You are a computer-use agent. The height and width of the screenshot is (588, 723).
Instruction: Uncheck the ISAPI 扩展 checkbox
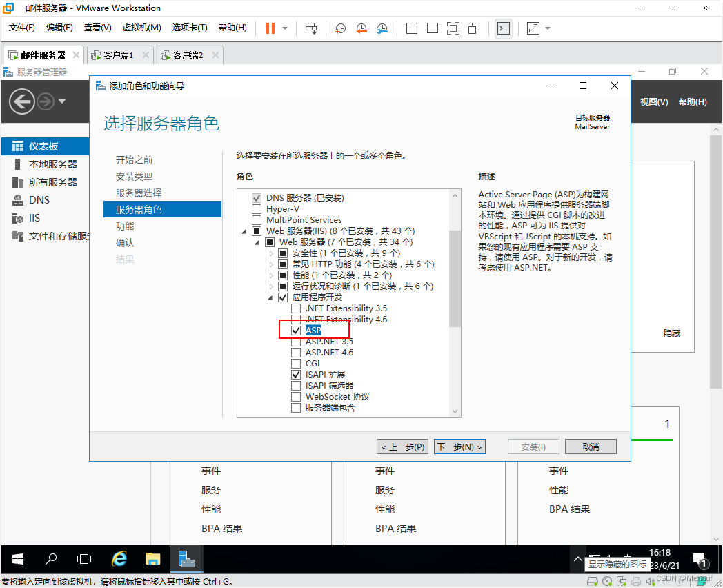click(296, 375)
